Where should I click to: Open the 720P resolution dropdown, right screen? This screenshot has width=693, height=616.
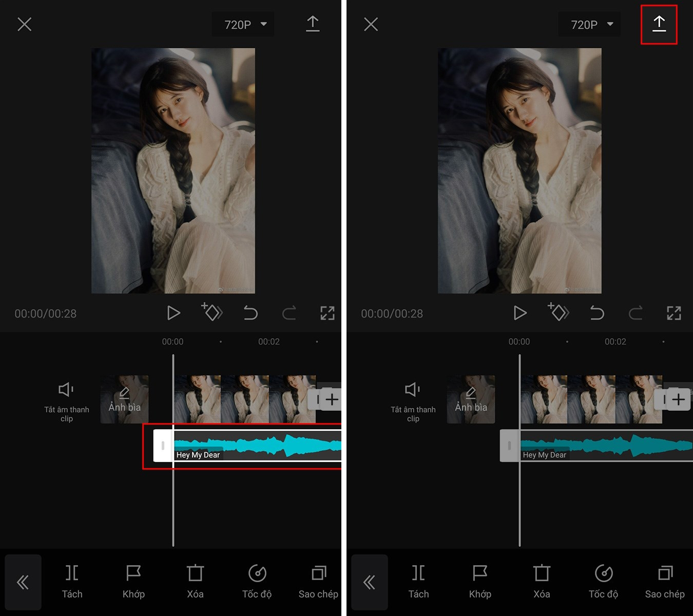click(589, 25)
